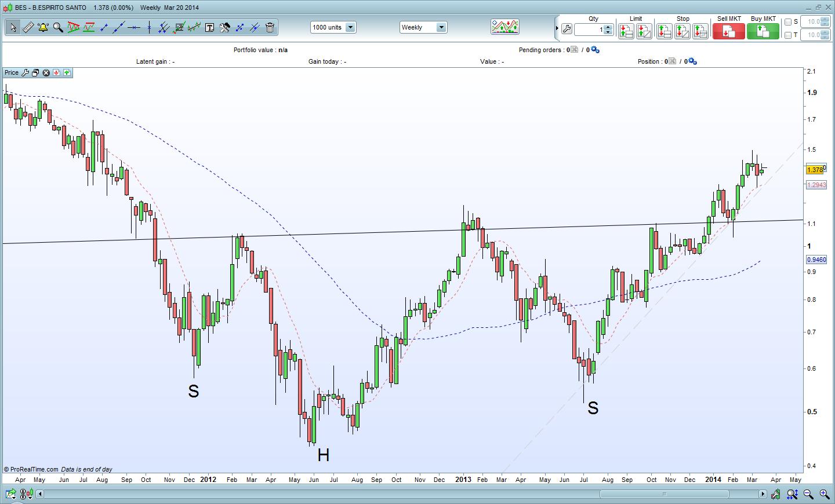Click the horizontal scrollbar right arrow
Screen dimensions: 835x504
pos(763,494)
